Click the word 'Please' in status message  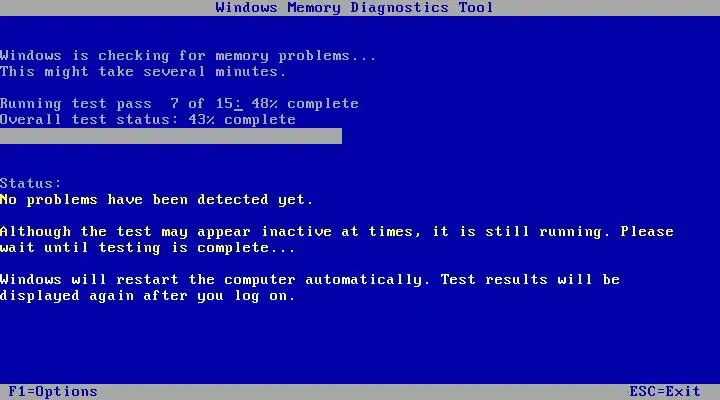(647, 231)
